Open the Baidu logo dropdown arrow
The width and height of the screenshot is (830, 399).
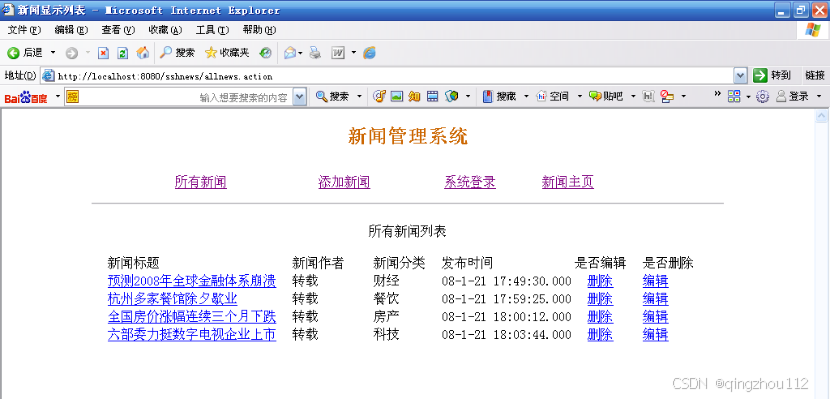pyautogui.click(x=58, y=96)
